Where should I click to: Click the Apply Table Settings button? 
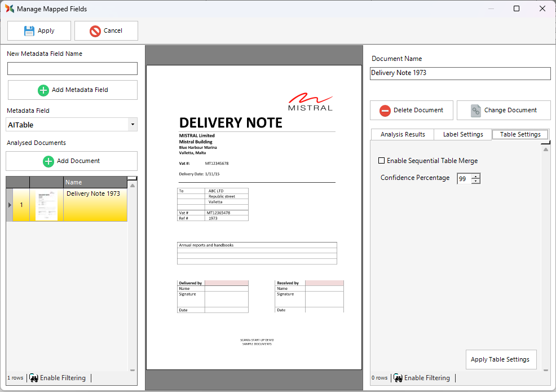point(500,359)
